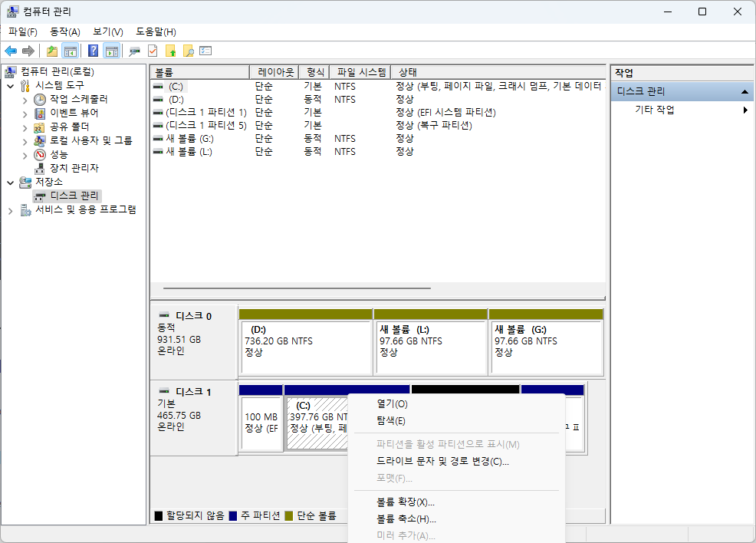Select the (디스크 1 파티션 5) volume row
The height and width of the screenshot is (543, 756).
[x=377, y=125]
